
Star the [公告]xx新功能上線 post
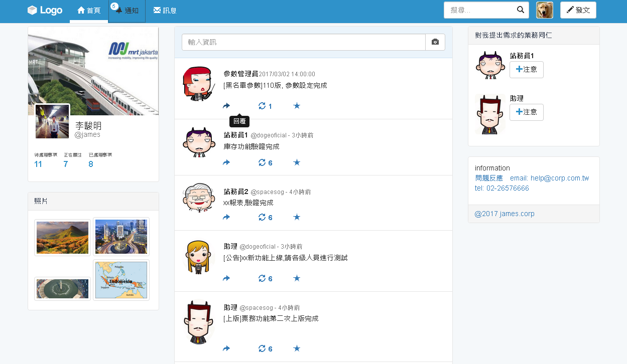pos(297,278)
